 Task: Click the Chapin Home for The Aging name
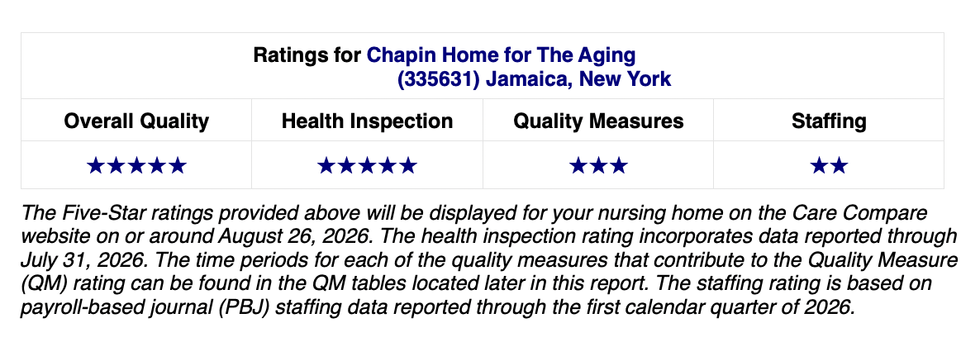(x=501, y=55)
